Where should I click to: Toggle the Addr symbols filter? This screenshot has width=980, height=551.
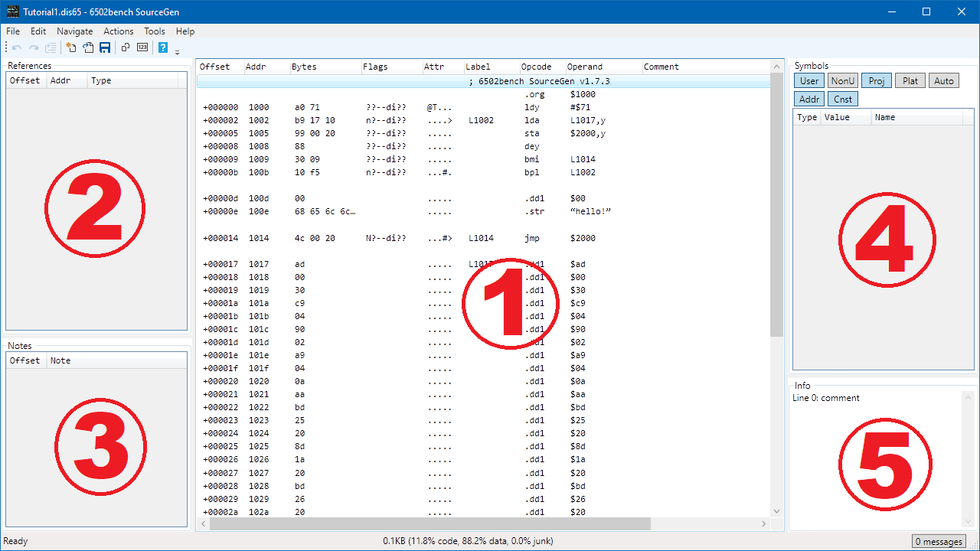point(809,99)
